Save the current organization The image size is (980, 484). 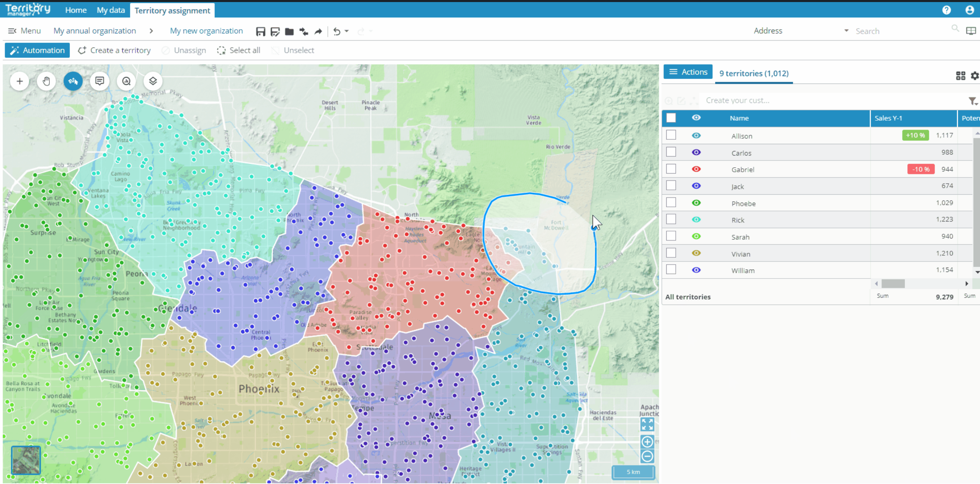coord(261,32)
